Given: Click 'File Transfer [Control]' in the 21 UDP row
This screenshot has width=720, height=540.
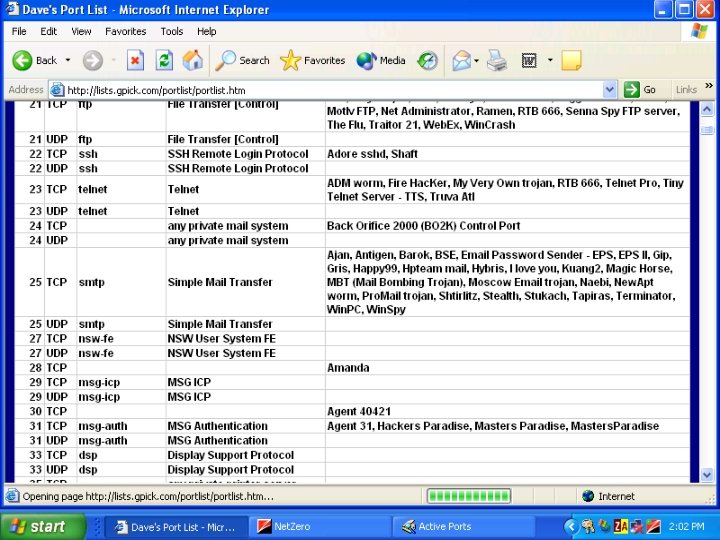Looking at the screenshot, I should 223,139.
